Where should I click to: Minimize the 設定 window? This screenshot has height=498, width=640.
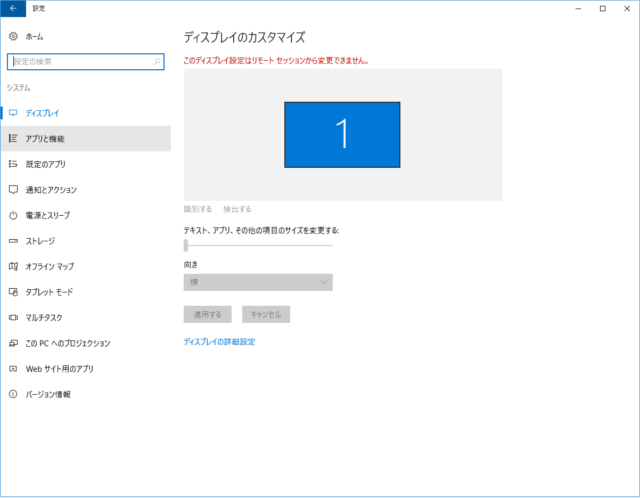point(578,9)
